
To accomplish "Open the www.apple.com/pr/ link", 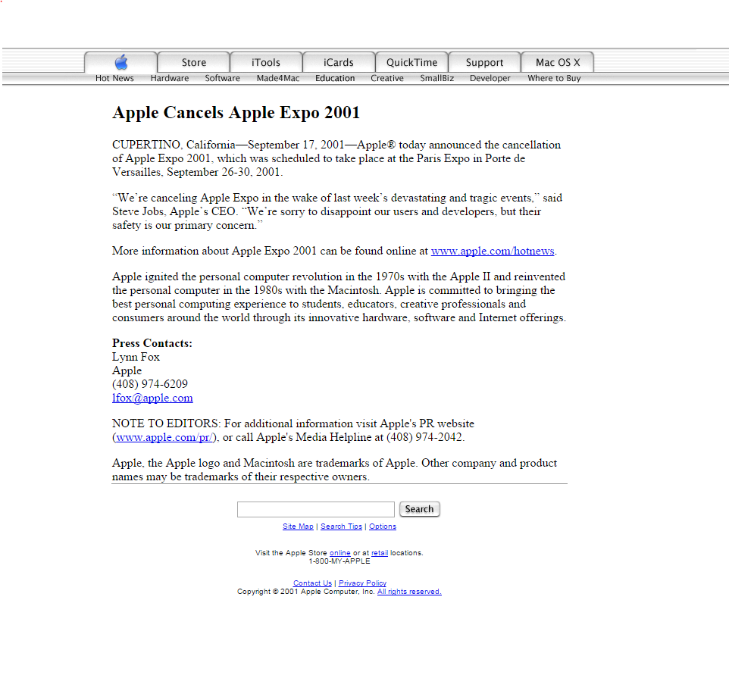I will (164, 437).
